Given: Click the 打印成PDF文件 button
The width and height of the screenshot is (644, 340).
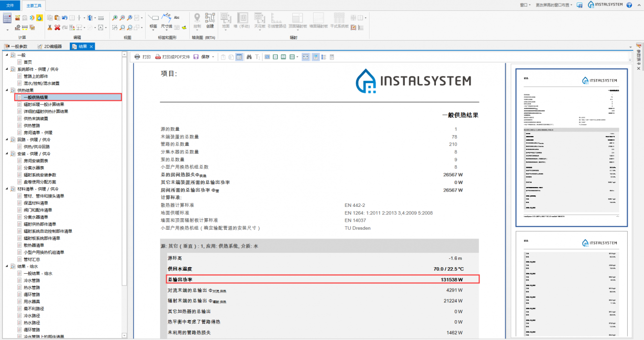Looking at the screenshot, I should pyautogui.click(x=172, y=57).
